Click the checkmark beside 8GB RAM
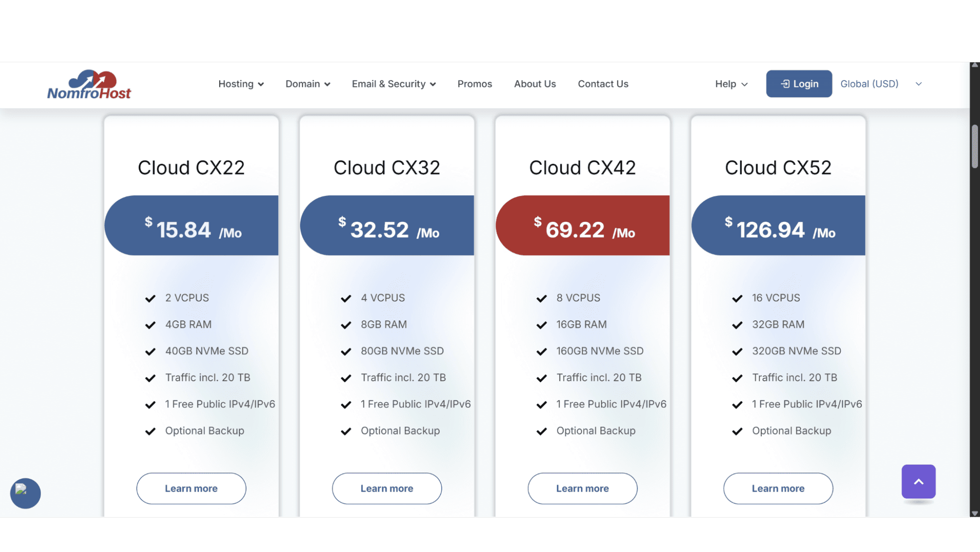 pyautogui.click(x=346, y=325)
